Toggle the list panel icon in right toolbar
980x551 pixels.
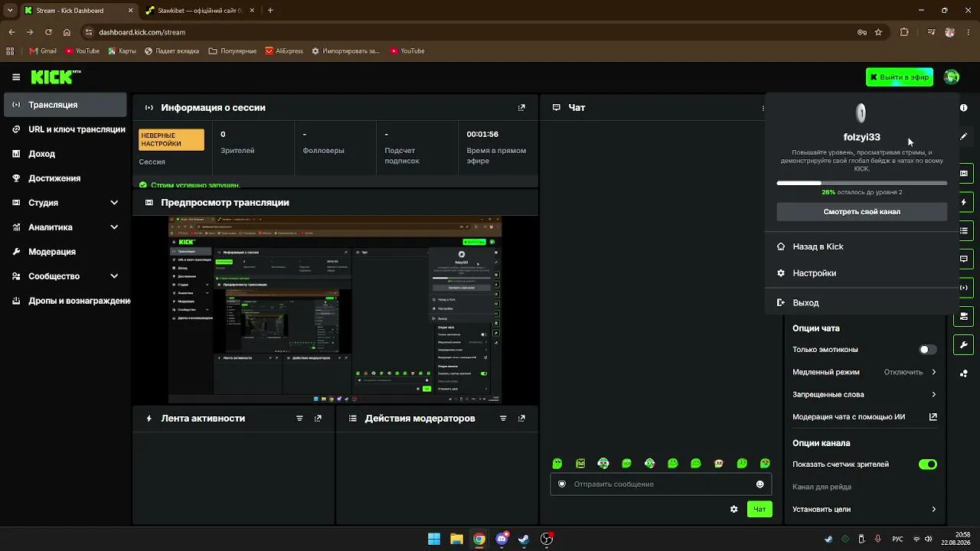[x=964, y=230]
